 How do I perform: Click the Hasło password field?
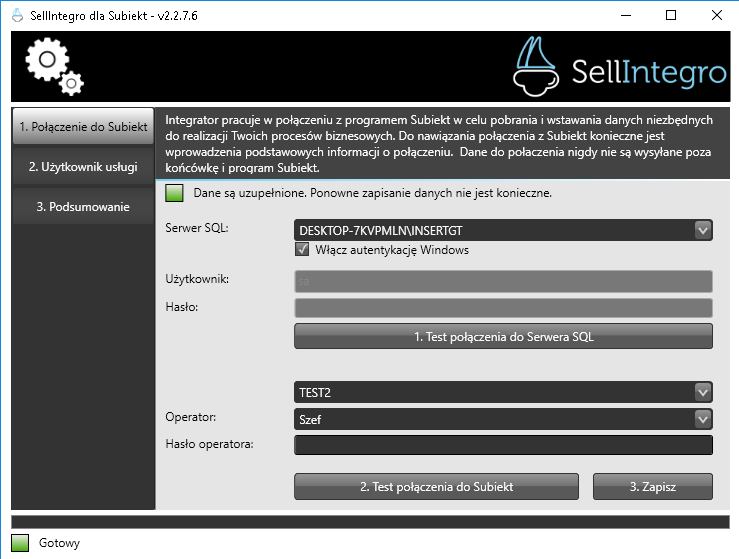(x=503, y=308)
